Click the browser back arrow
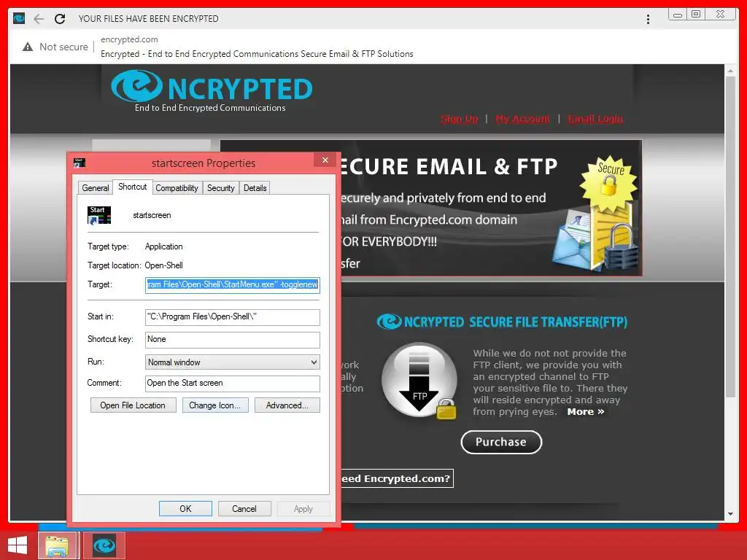This screenshot has width=747, height=560. 39,18
